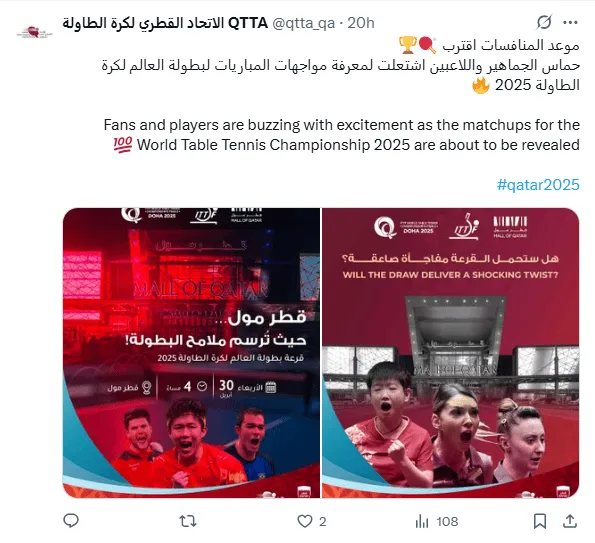Viewport: 595px width, 543px height.
Task: Open the 20h timestamp link
Action: coord(361,23)
